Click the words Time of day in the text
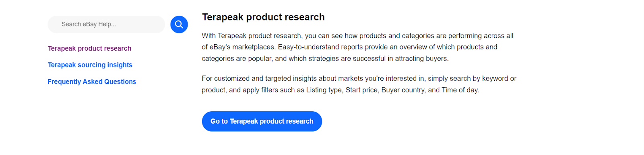This screenshot has width=644, height=155. click(460, 90)
